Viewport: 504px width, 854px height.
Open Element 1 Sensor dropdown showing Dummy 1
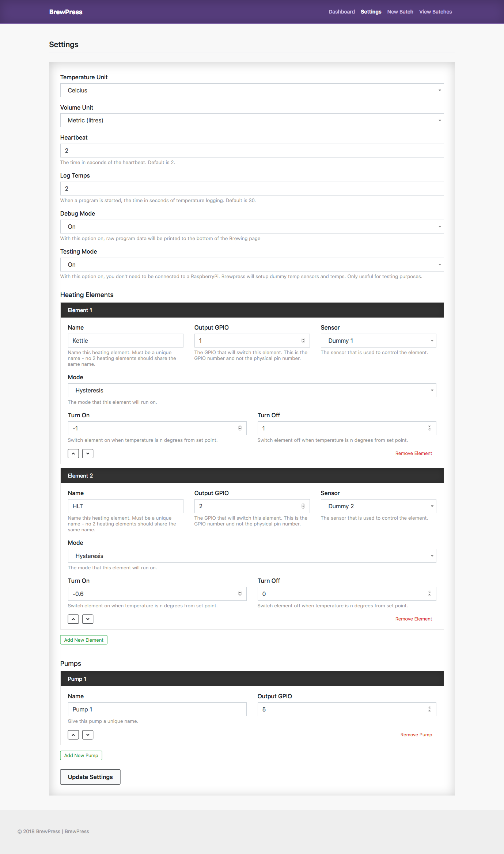[378, 341]
